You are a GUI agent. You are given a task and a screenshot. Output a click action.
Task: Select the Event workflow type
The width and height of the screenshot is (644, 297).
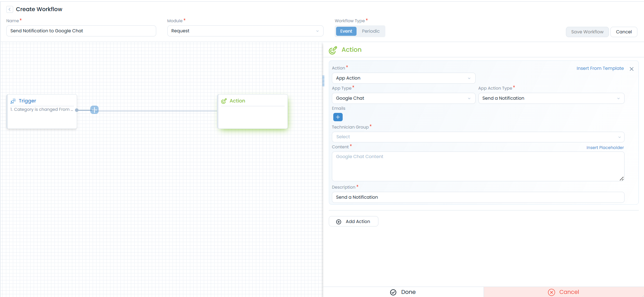click(x=346, y=31)
